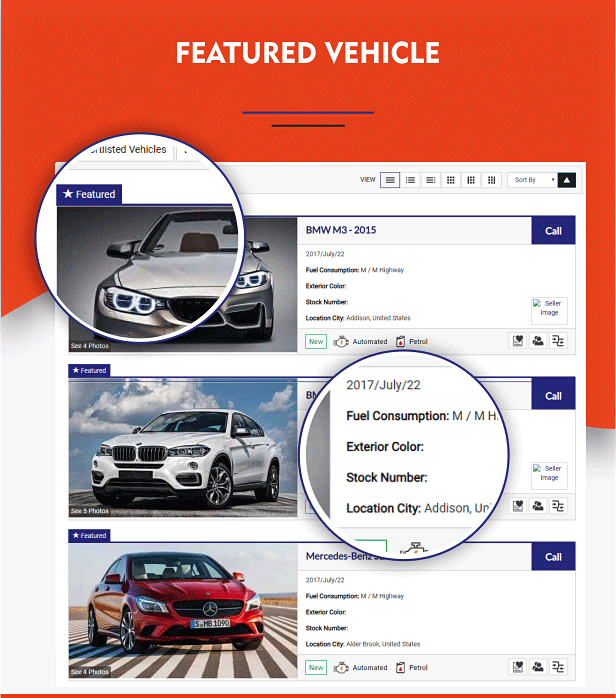Click See 4 Photos on the BMW M3 image
The image size is (616, 698).
tap(89, 346)
